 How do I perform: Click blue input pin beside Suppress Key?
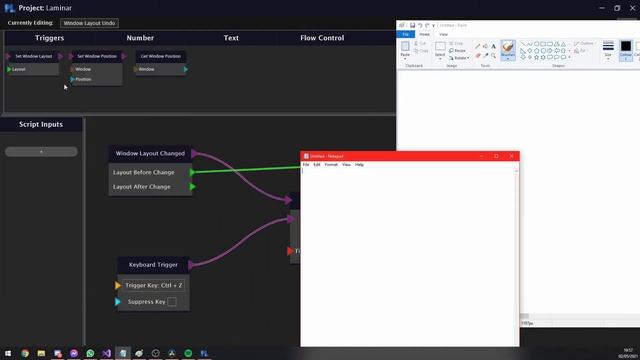click(x=118, y=302)
